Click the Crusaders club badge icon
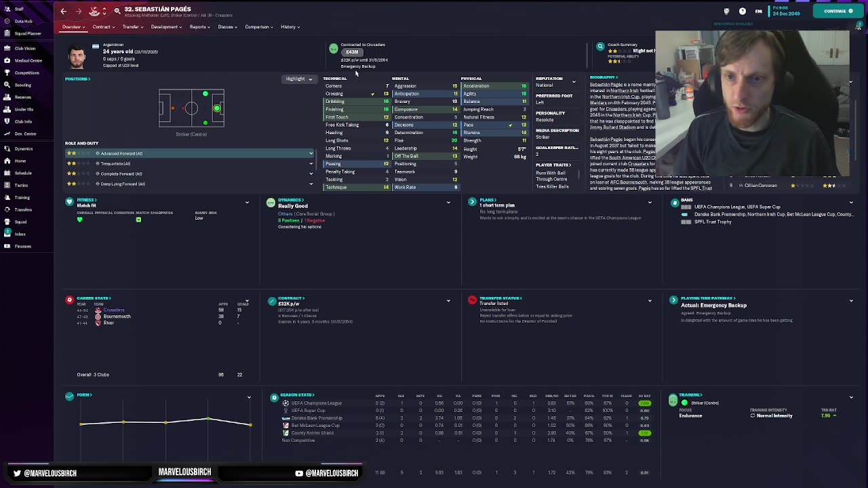 tap(95, 11)
